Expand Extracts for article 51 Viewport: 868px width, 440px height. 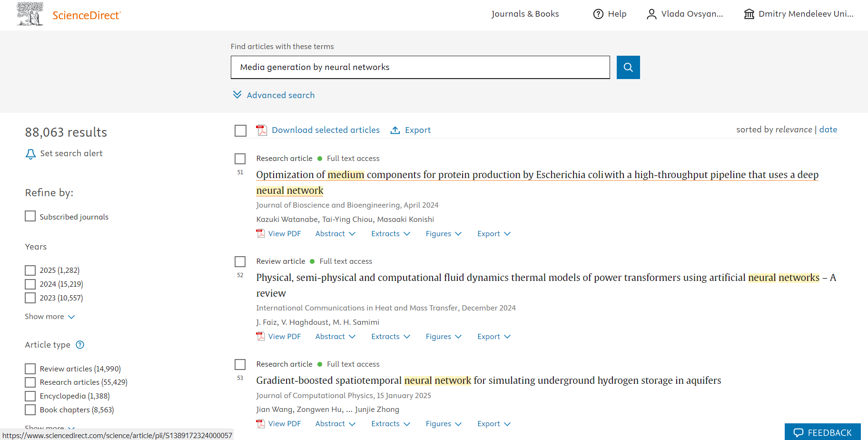tap(391, 233)
